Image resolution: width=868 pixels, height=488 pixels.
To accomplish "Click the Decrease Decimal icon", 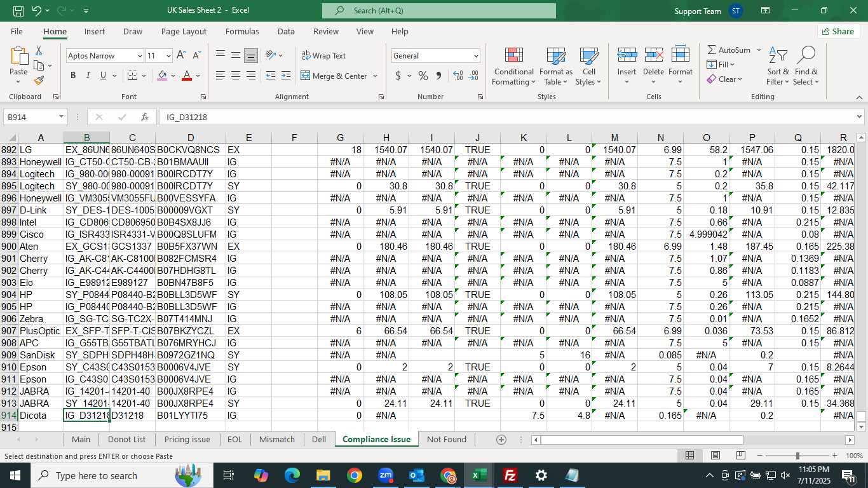I will [473, 76].
